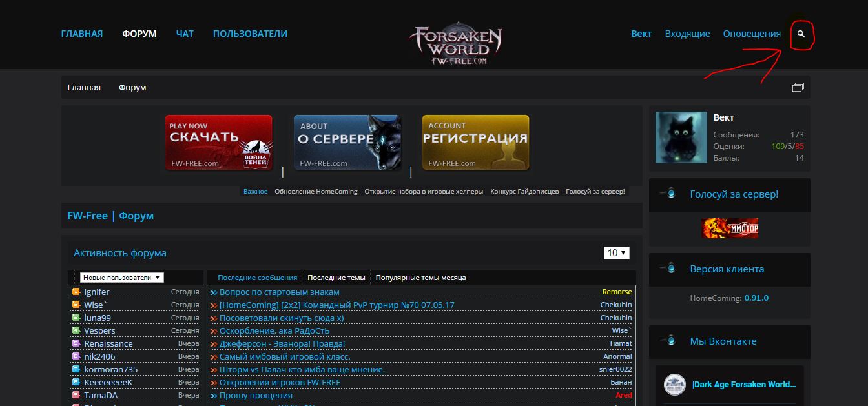Screen dimensions: 868x406
Task: Open user snier0022's profile
Action: (x=615, y=369)
